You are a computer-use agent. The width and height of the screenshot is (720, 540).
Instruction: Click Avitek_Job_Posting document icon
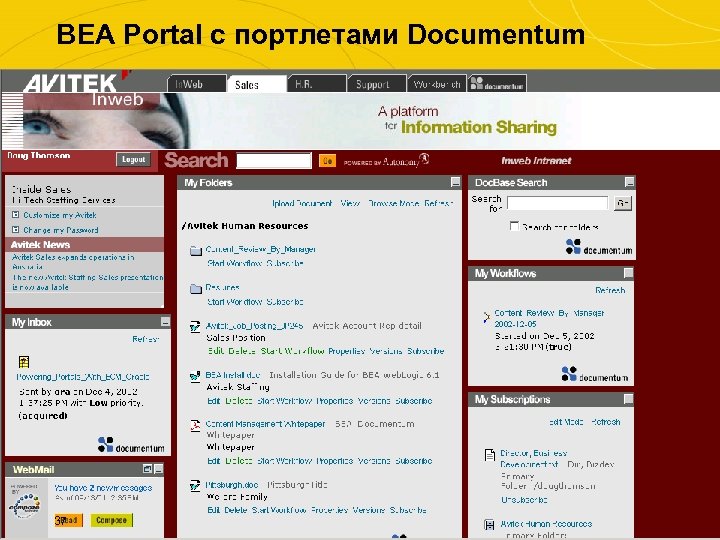click(195, 326)
